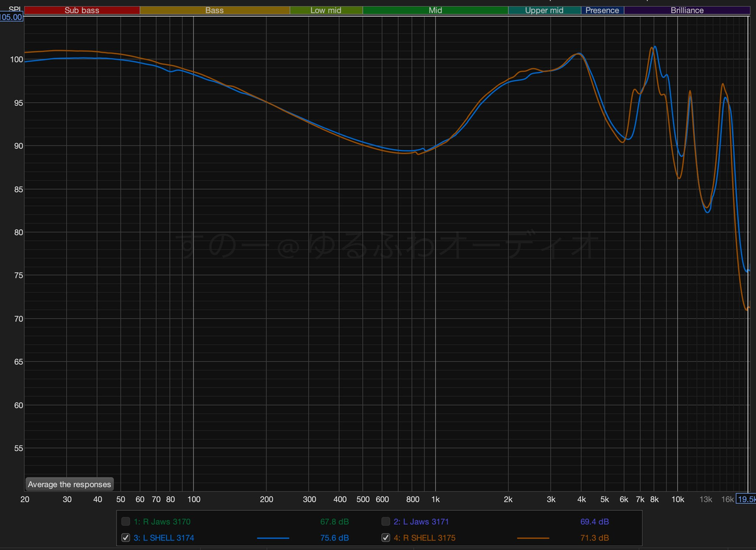
Task: Uncheck the R SHELL 3175 trace
Action: [386, 538]
